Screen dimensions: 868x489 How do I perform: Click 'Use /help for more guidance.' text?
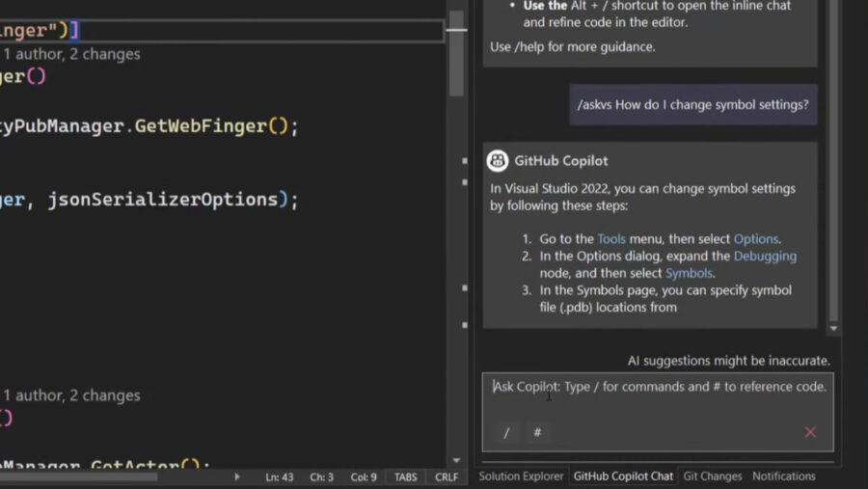(x=572, y=47)
